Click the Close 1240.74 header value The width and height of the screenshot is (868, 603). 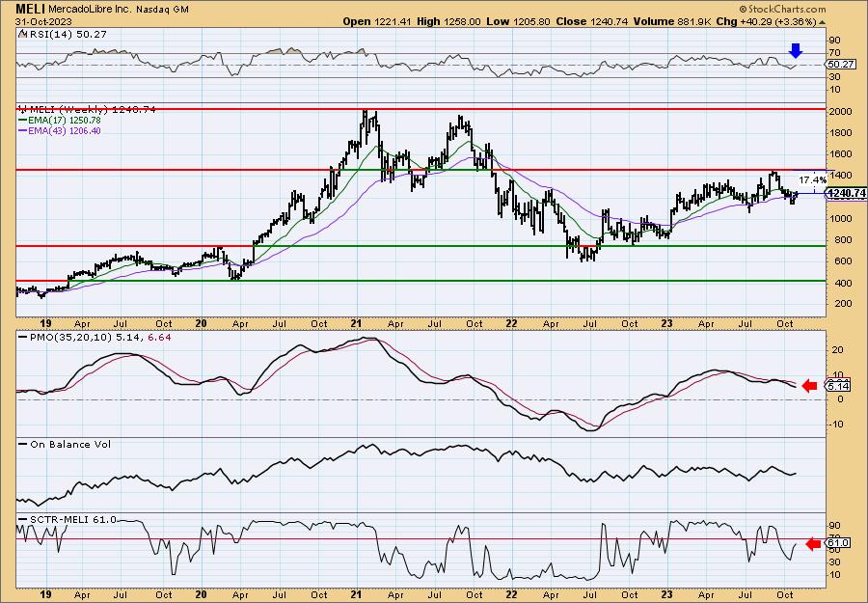click(591, 21)
